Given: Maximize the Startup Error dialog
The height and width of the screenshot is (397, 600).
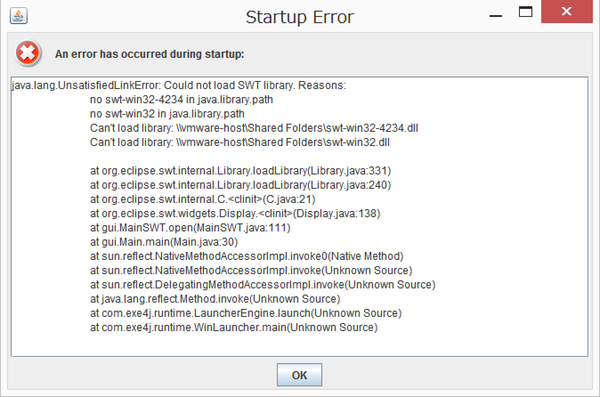Looking at the screenshot, I should (525, 12).
